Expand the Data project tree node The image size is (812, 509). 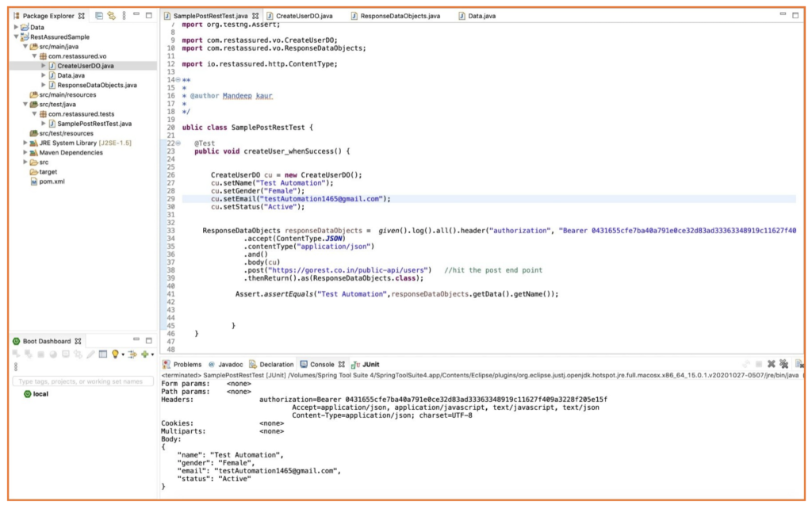coord(16,27)
